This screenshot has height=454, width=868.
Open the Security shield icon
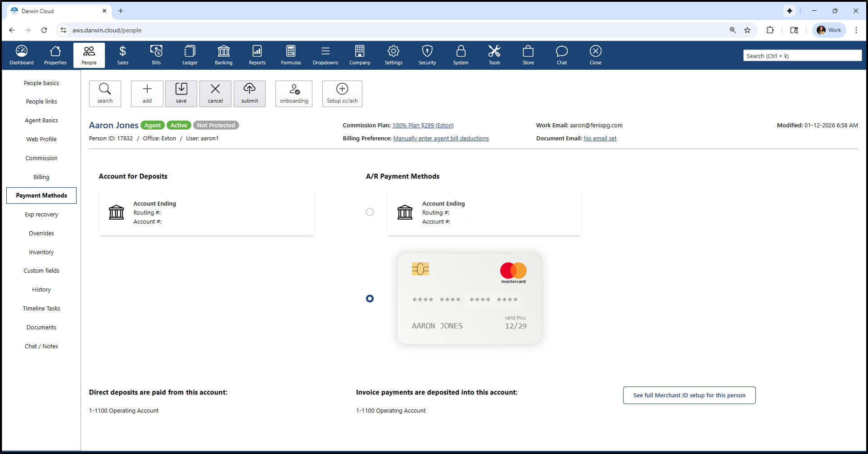(427, 55)
